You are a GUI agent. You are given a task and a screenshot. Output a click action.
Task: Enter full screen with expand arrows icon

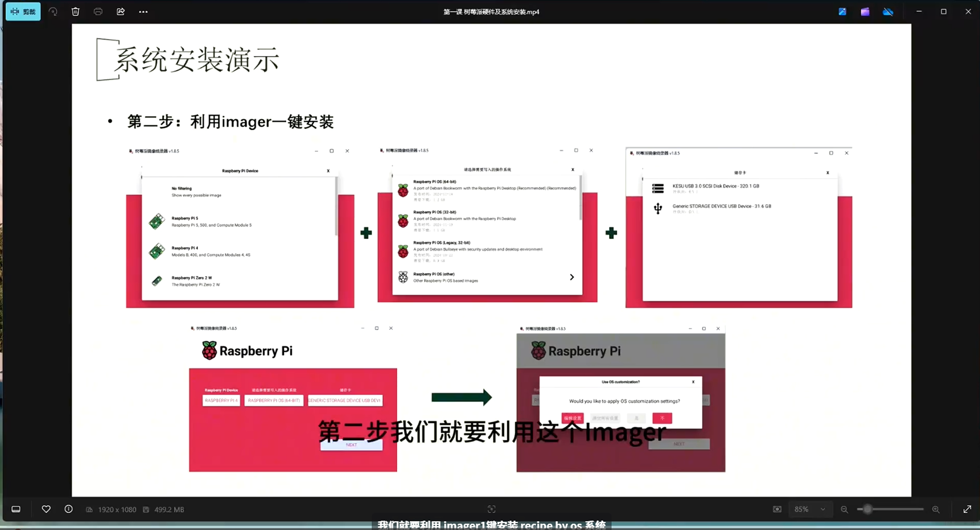tap(967, 509)
